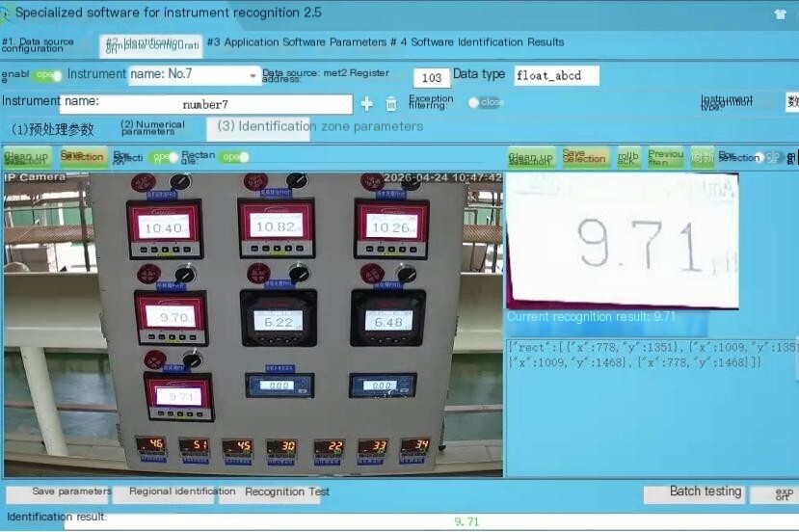Viewport: 799px width, 532px height.
Task: Click the Previous Step button
Action: pyautogui.click(x=665, y=157)
